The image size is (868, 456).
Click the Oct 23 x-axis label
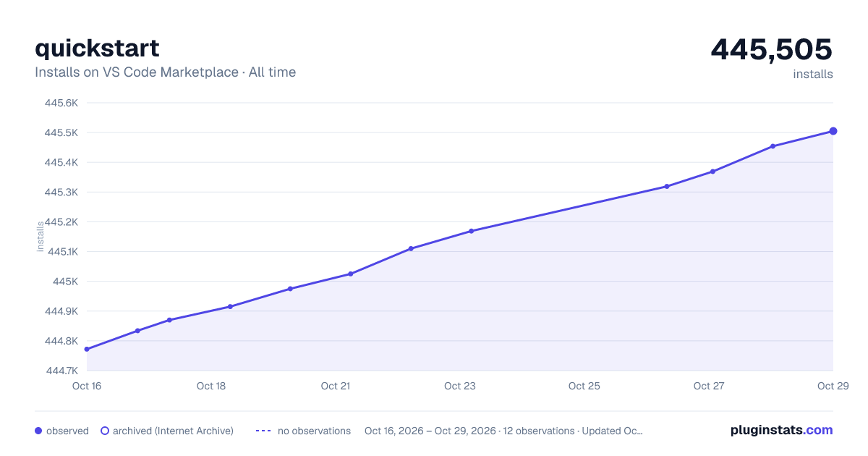coord(460,386)
